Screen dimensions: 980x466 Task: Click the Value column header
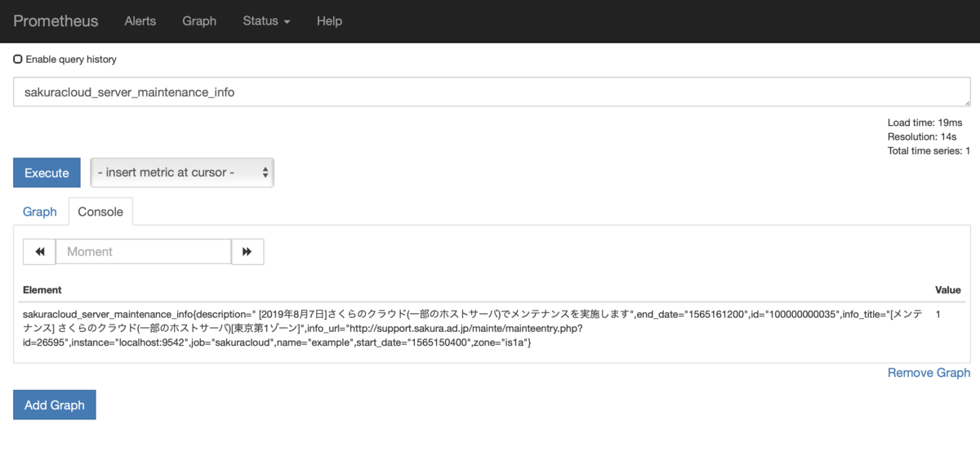coord(948,290)
